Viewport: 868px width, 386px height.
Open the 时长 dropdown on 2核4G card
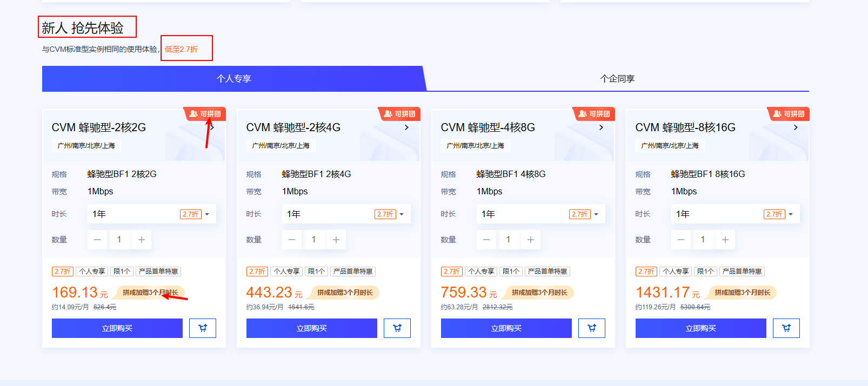(x=346, y=214)
